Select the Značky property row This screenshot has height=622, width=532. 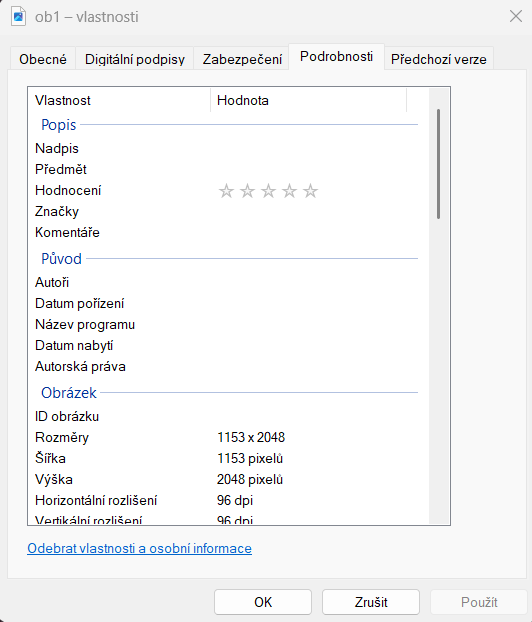click(x=223, y=211)
